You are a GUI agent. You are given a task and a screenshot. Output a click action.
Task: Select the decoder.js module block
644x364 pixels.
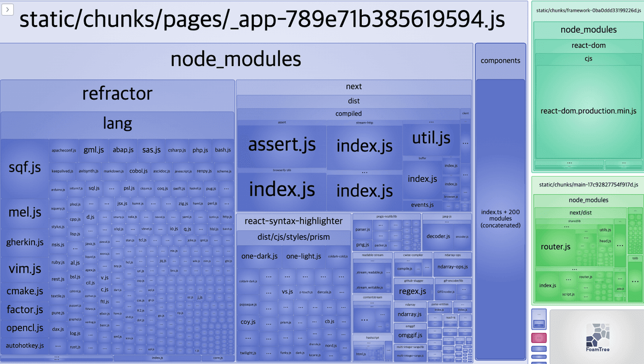[438, 236]
